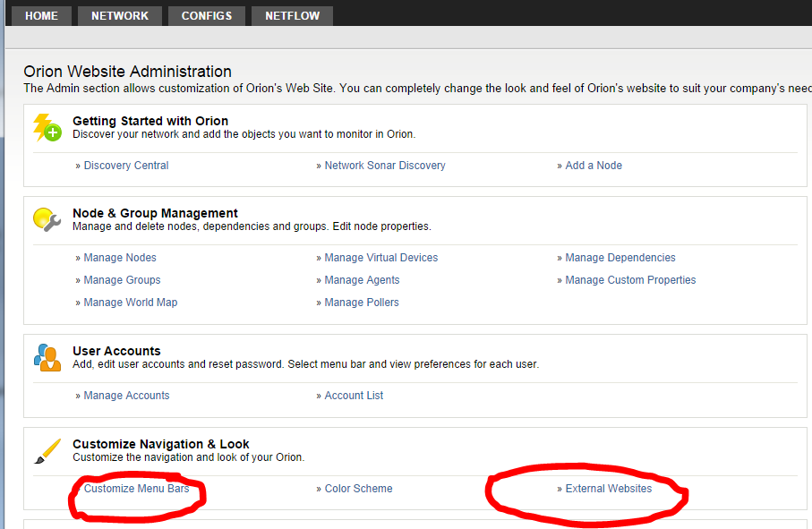Open the HOME menu tab
The image size is (812, 529).
(x=41, y=16)
